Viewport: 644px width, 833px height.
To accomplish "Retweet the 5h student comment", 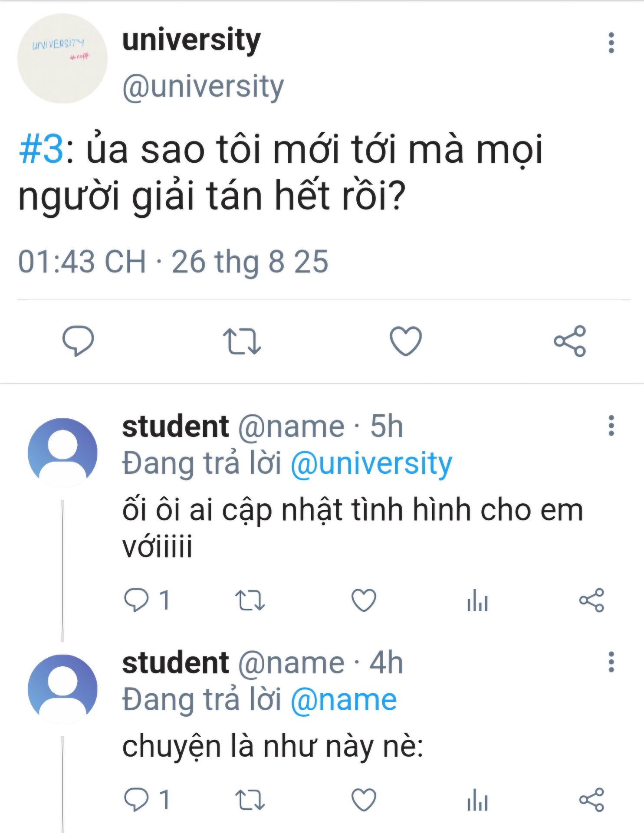I will pos(250,600).
